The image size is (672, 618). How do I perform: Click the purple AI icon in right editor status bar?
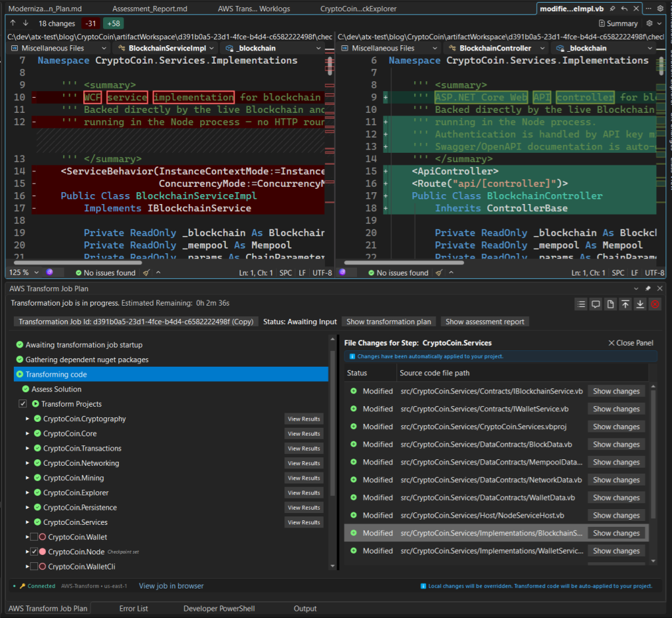[x=343, y=272]
